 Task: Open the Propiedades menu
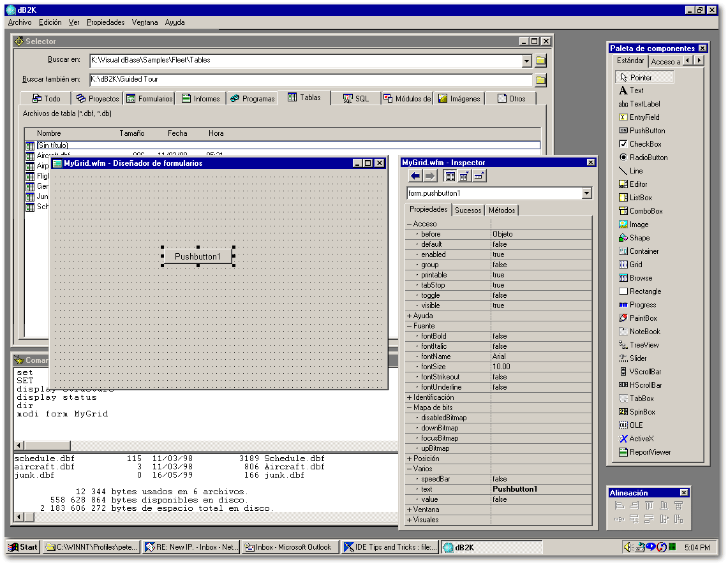click(105, 22)
